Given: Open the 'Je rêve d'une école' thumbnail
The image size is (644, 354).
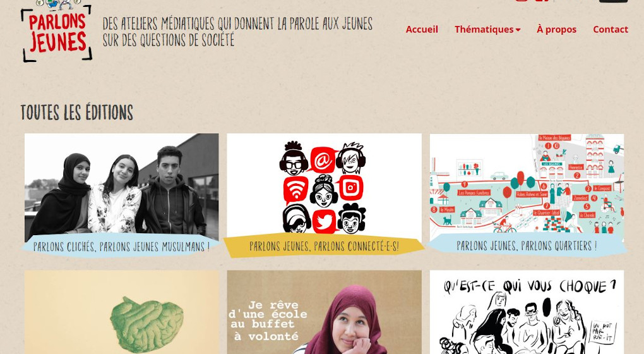Looking at the screenshot, I should tap(324, 312).
